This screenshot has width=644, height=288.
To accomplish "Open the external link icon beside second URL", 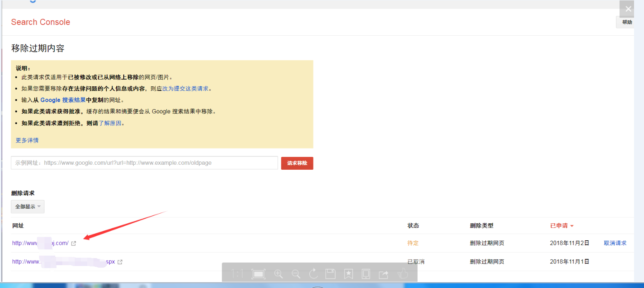I will (120, 262).
